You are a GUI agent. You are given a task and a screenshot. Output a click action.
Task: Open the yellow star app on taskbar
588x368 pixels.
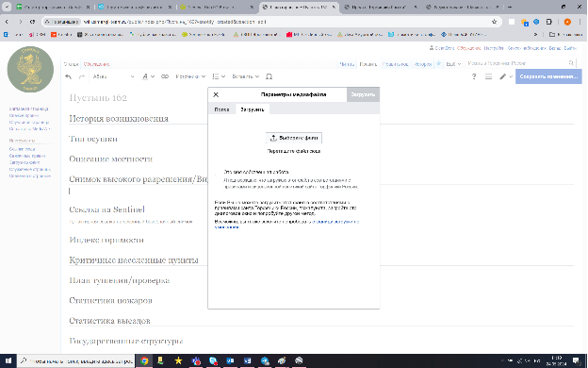tap(178, 360)
